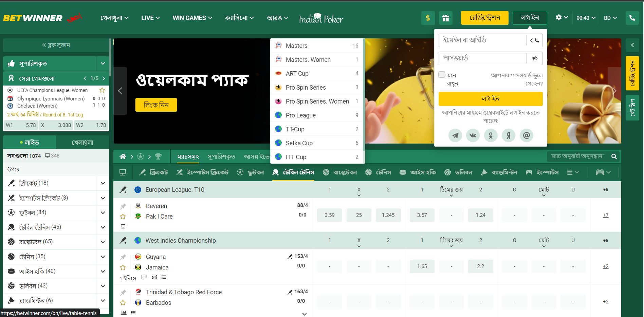Collapse right panel with double chevron
644x317 pixels.
[x=632, y=45]
